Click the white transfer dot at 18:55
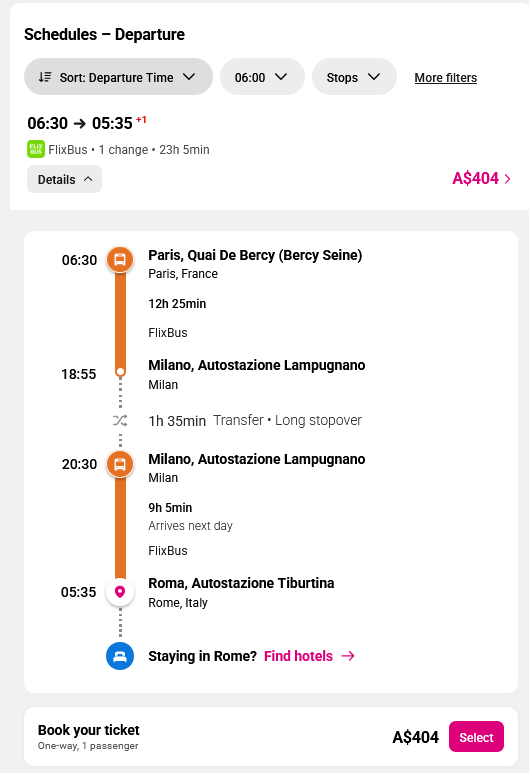The width and height of the screenshot is (529, 773). click(120, 371)
